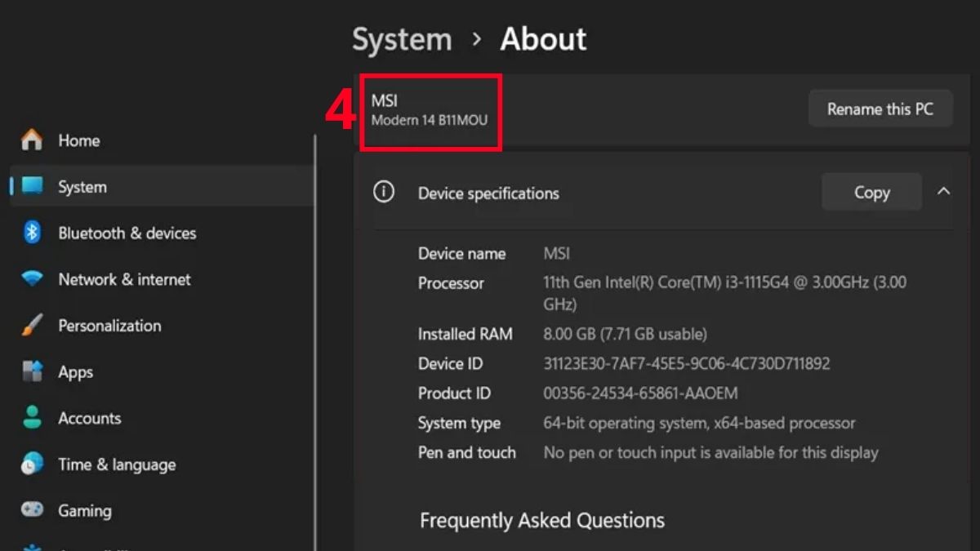Image resolution: width=980 pixels, height=551 pixels.
Task: Click the No pen or touch input text
Action: pos(710,452)
